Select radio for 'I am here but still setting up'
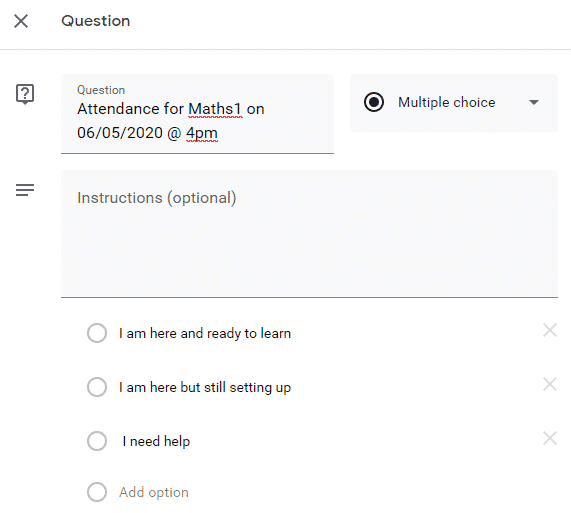Viewport: 571px width, 513px height. point(97,387)
